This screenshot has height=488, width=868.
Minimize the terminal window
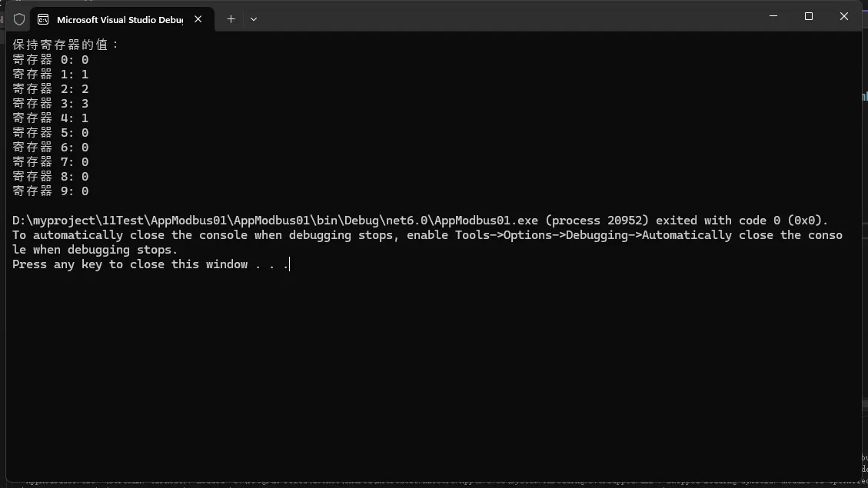click(x=773, y=17)
